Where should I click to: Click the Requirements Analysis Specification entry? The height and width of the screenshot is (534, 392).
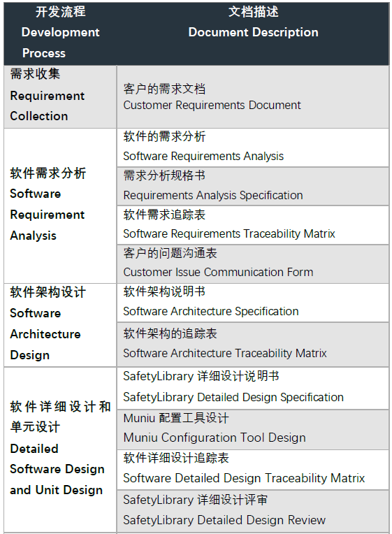coord(253,186)
